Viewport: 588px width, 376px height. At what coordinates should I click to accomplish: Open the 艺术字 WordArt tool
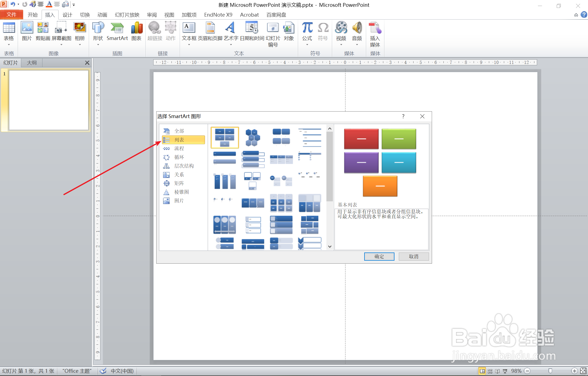pos(231,32)
